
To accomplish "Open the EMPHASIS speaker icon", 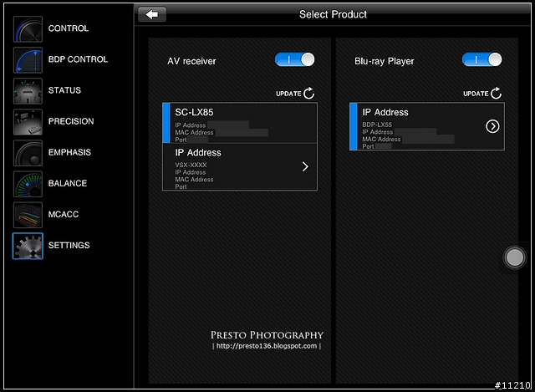I will [28, 153].
